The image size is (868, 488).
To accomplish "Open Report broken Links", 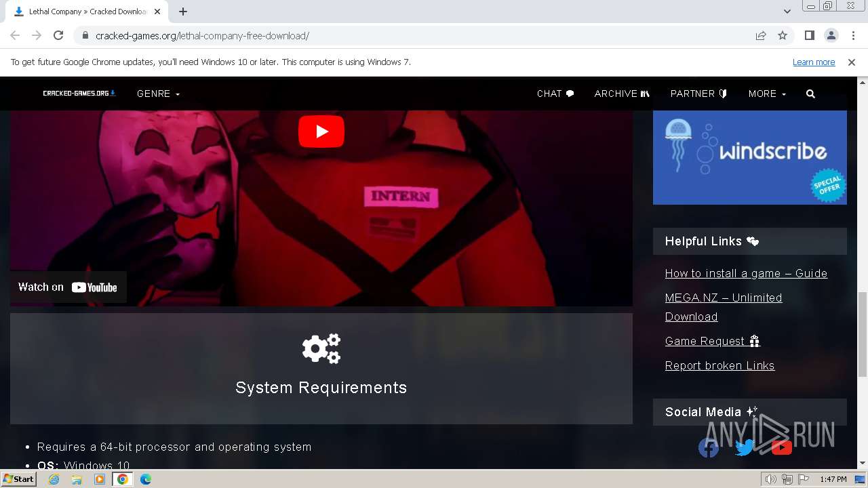I will [x=719, y=366].
